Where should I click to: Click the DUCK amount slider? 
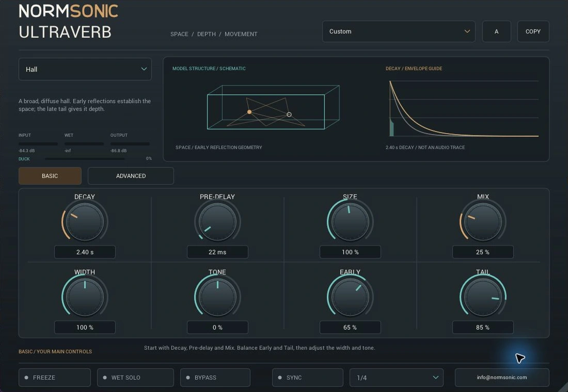(x=85, y=158)
